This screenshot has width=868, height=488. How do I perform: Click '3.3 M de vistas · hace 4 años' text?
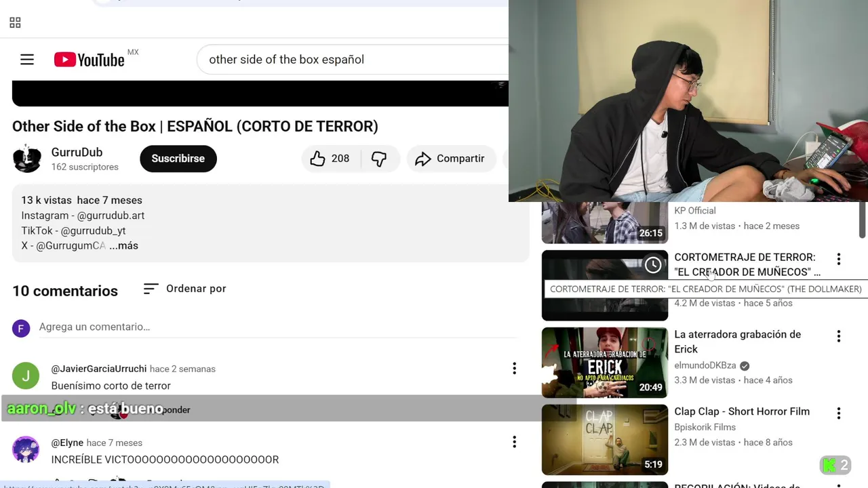[x=733, y=380]
